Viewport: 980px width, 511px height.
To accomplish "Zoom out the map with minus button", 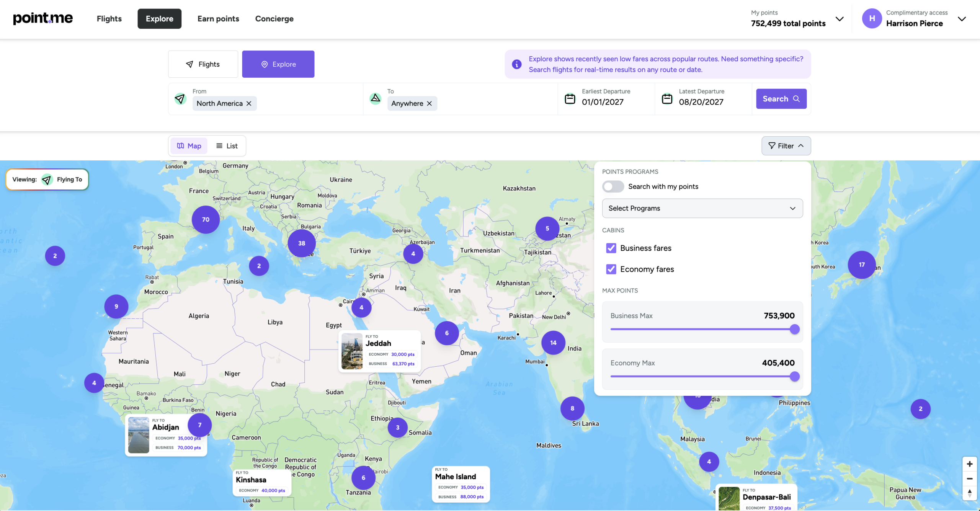I will [x=969, y=478].
